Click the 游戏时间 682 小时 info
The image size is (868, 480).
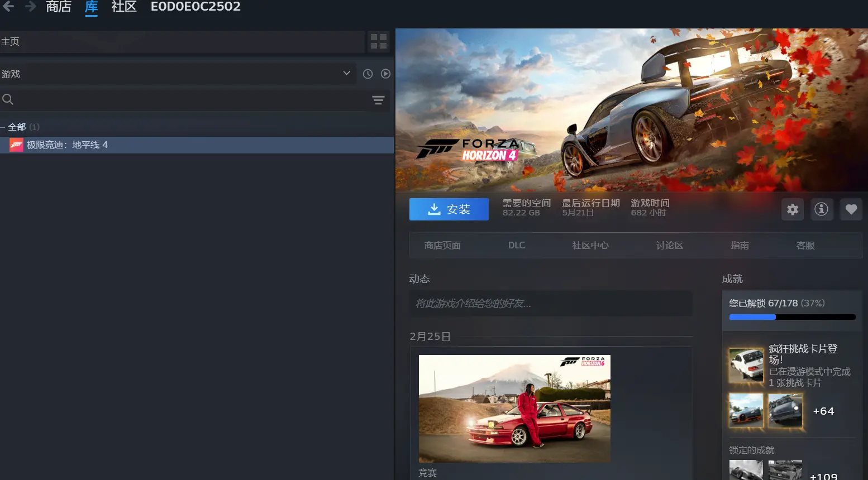(650, 208)
